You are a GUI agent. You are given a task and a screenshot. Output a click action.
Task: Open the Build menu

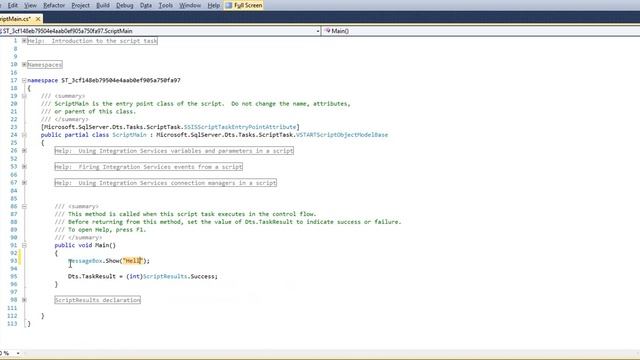coord(103,5)
